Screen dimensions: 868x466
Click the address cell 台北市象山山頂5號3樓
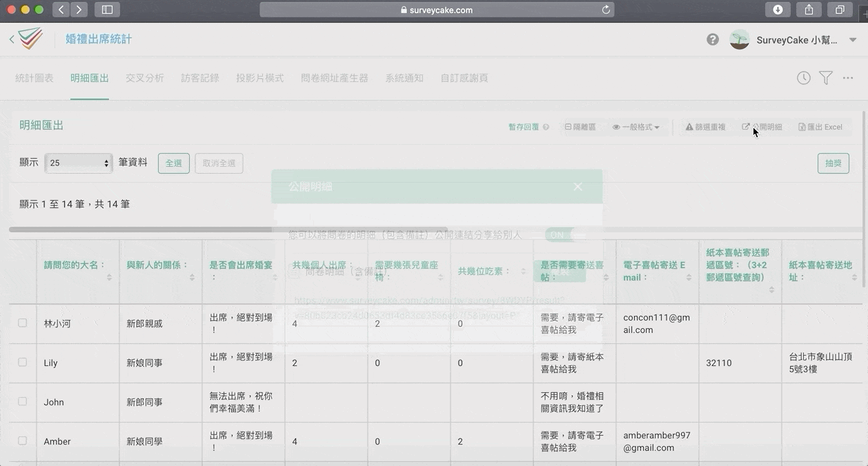(x=820, y=363)
